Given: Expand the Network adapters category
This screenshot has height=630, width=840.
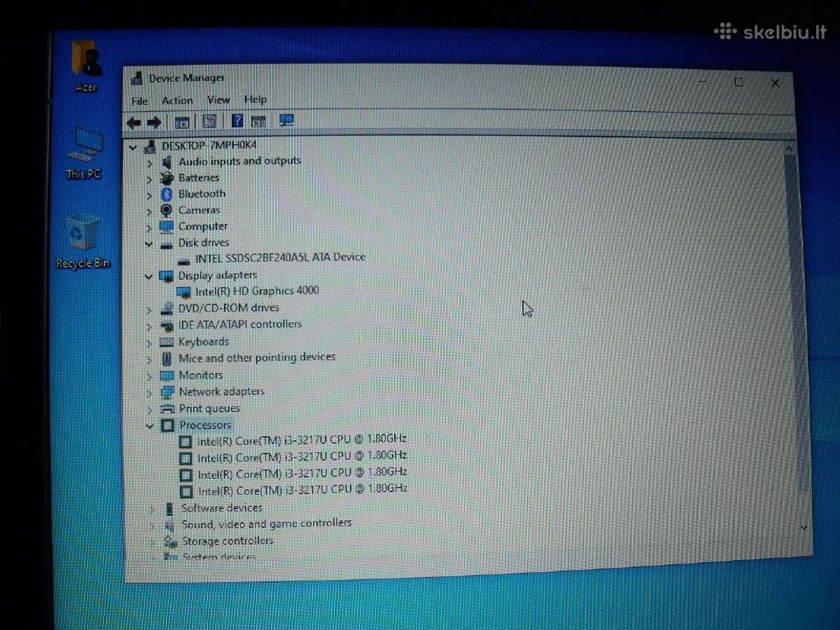Looking at the screenshot, I should click(149, 393).
